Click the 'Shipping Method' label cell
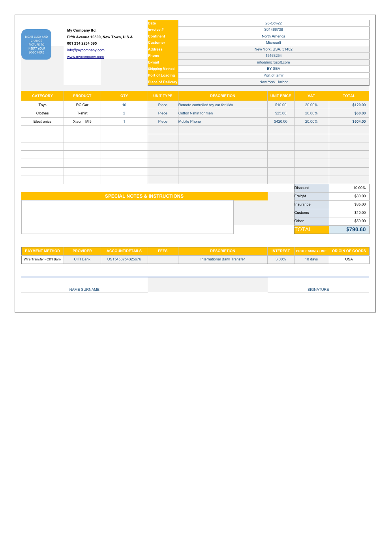The width and height of the screenshot is (392, 554). point(163,69)
